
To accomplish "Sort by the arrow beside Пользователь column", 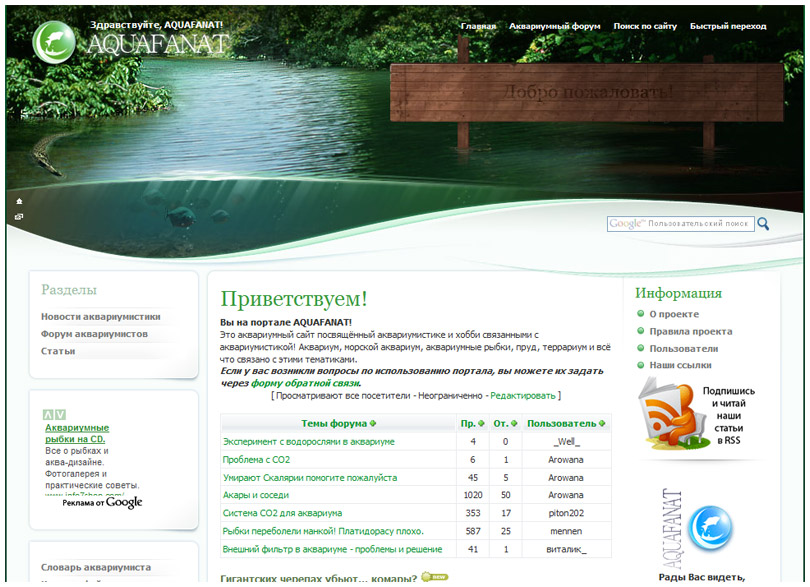I will pyautogui.click(x=602, y=424).
